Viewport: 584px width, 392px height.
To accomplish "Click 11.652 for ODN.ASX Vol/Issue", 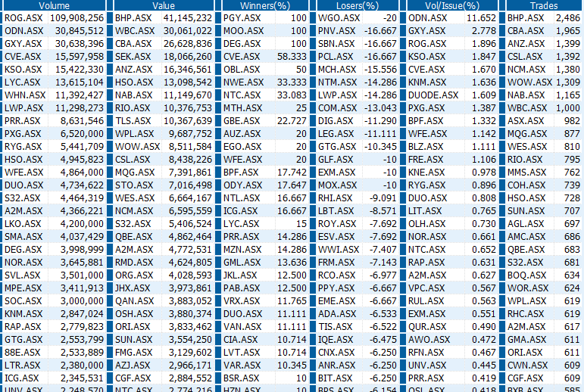I will coord(481,18).
